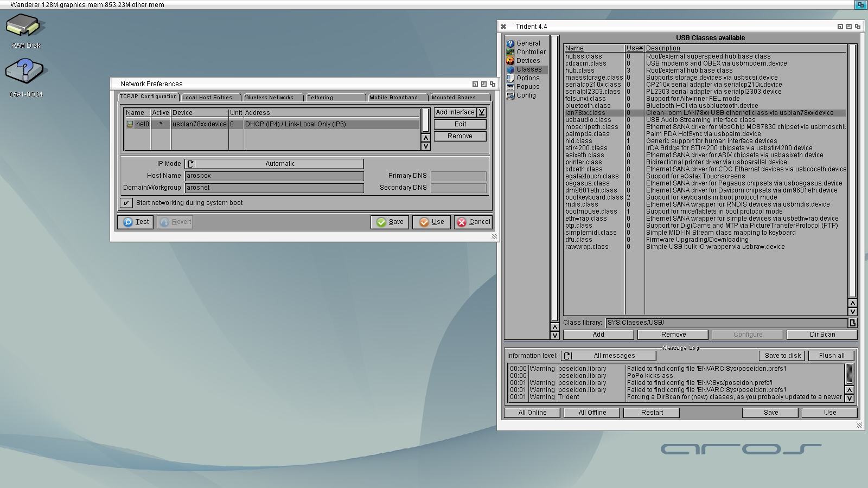Click Remove in Network Preferences interface list
Image resolution: width=868 pixels, height=488 pixels.
point(460,136)
